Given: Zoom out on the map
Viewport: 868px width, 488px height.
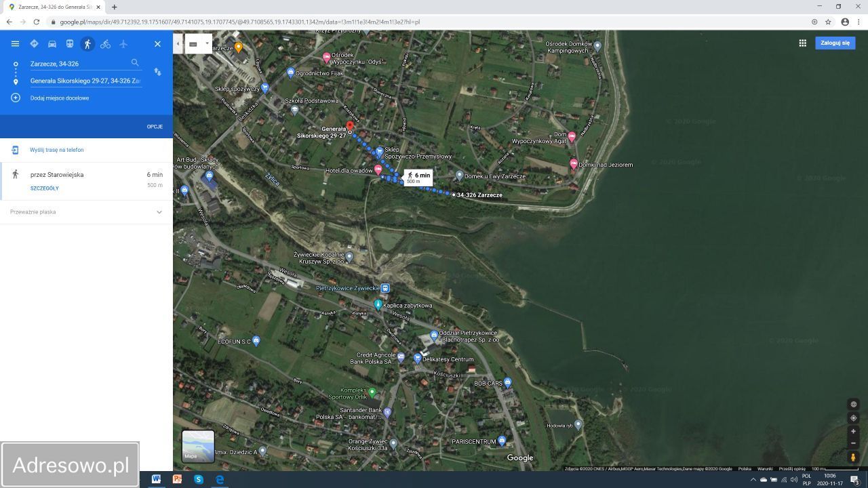Looking at the screenshot, I should (853, 443).
